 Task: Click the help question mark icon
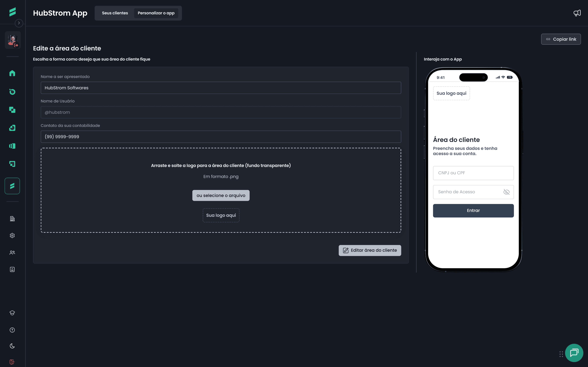click(12, 330)
